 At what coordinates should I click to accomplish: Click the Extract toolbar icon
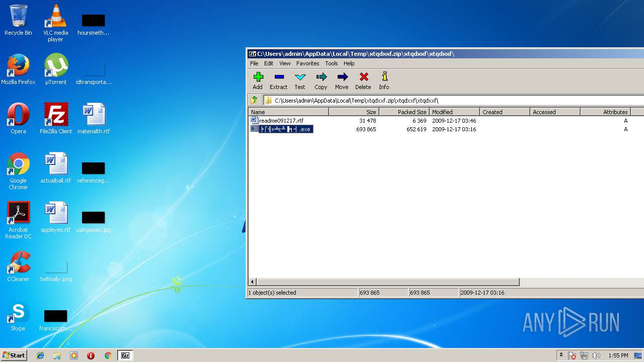pos(279,80)
